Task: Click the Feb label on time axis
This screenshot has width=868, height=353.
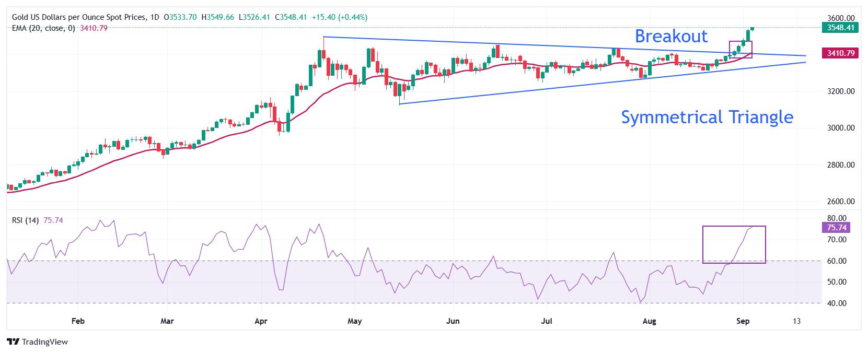Action: pyautogui.click(x=77, y=321)
